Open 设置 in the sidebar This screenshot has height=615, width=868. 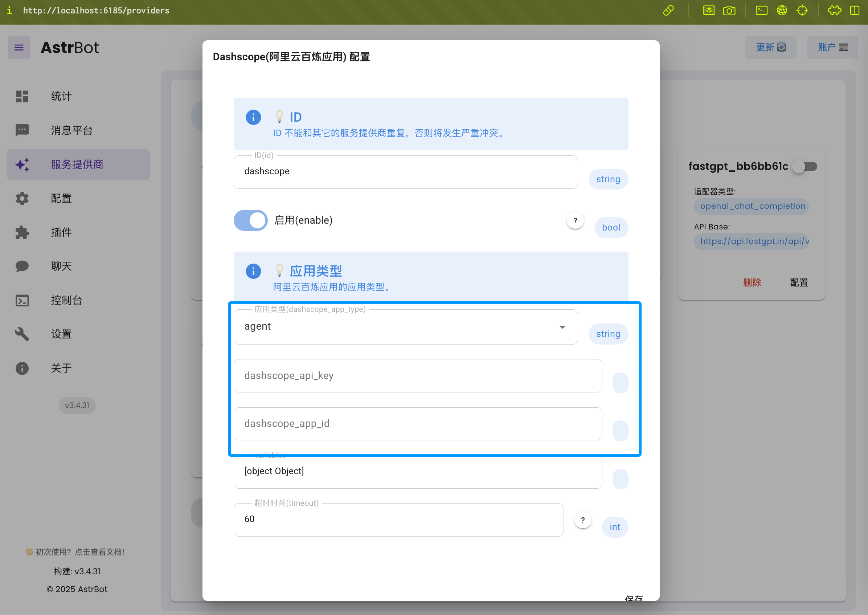tap(78, 334)
